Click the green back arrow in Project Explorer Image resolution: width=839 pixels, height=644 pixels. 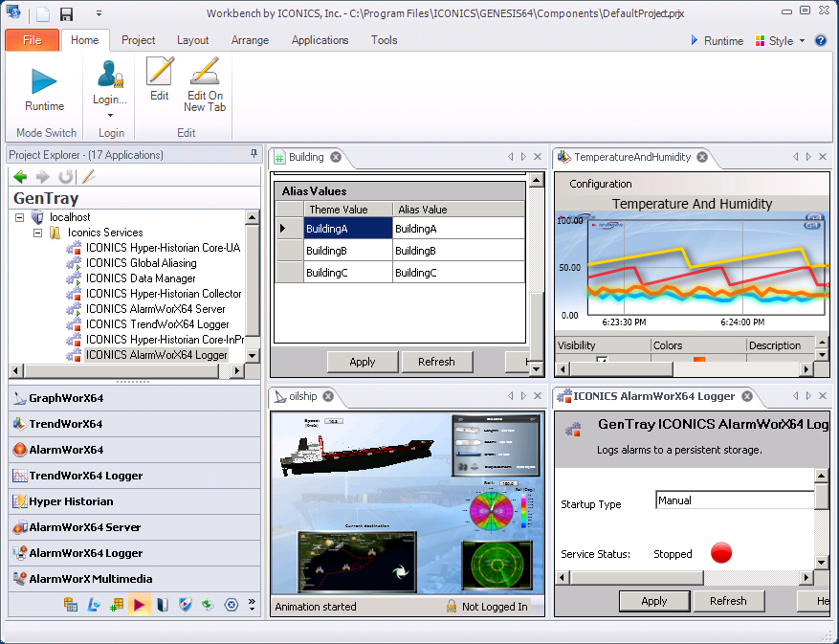click(20, 177)
